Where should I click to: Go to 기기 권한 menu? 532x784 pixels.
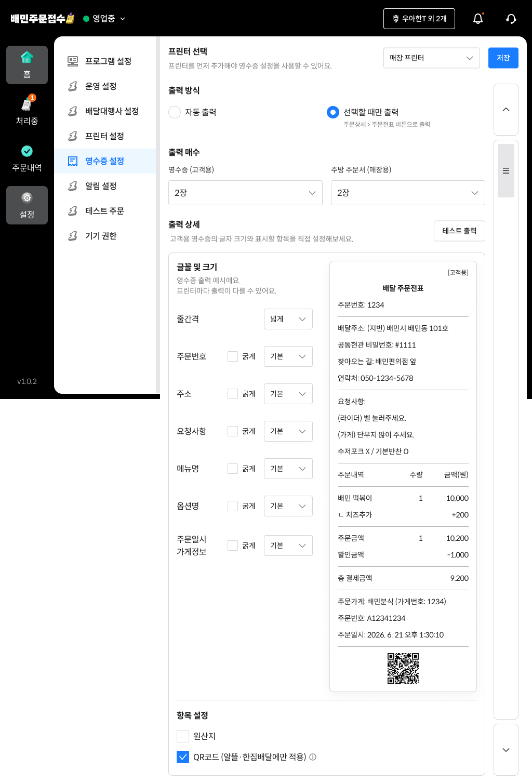coord(105,236)
